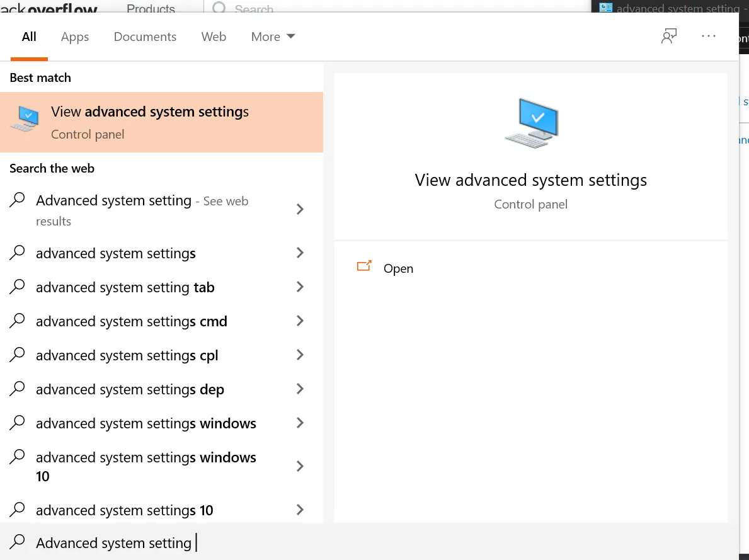The image size is (749, 560).
Task: Click the feedback person icon
Action: pyautogui.click(x=669, y=37)
